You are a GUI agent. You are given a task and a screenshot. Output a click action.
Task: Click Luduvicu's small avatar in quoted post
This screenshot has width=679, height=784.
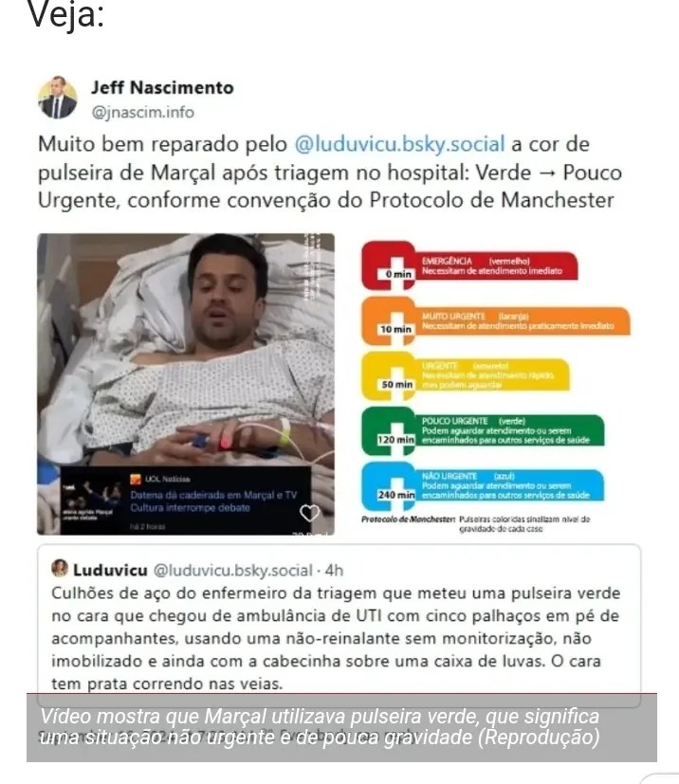pyautogui.click(x=60, y=569)
